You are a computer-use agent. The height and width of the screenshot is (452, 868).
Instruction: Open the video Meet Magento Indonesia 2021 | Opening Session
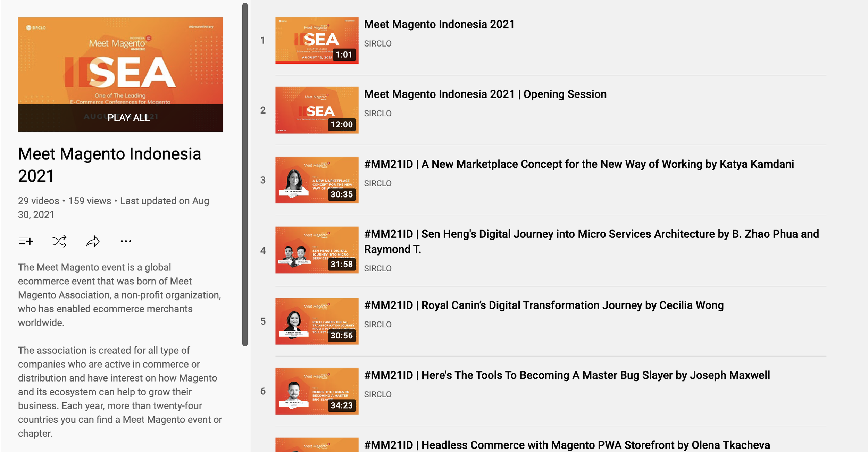(485, 94)
